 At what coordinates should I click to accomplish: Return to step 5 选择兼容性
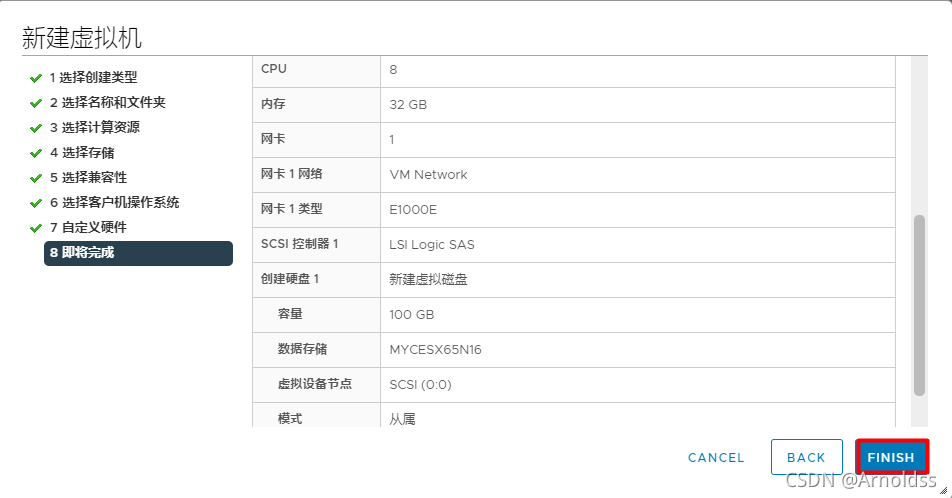(x=88, y=178)
